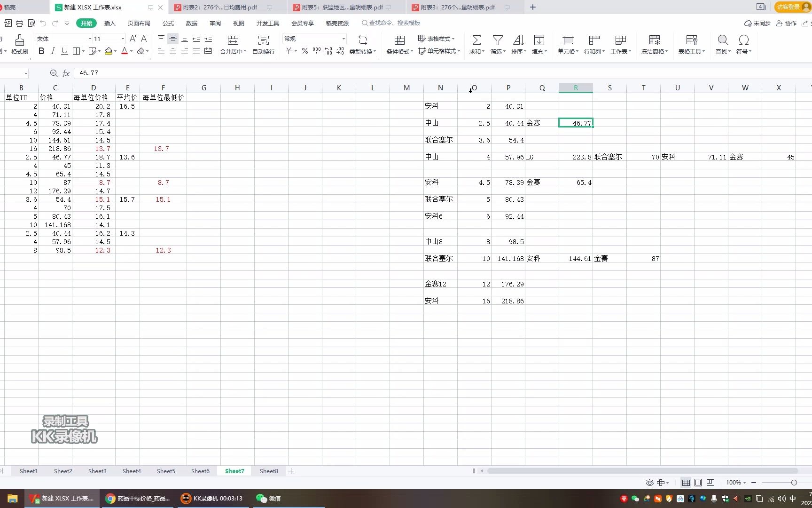Toggle bold formatting
812x508 pixels.
(x=41, y=51)
